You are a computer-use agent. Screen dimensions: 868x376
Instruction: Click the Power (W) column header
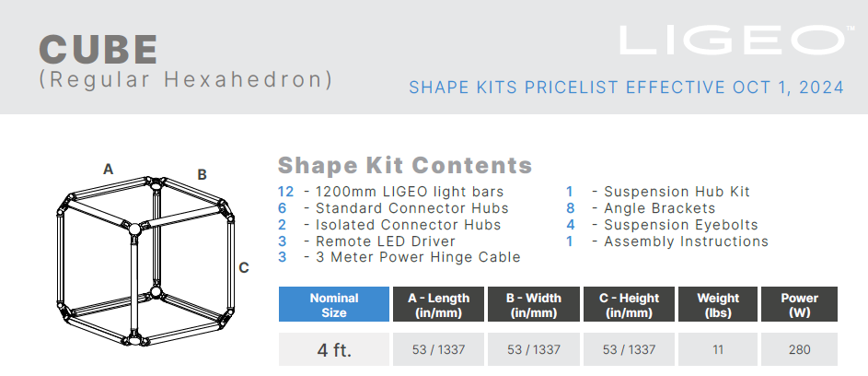[799, 305]
